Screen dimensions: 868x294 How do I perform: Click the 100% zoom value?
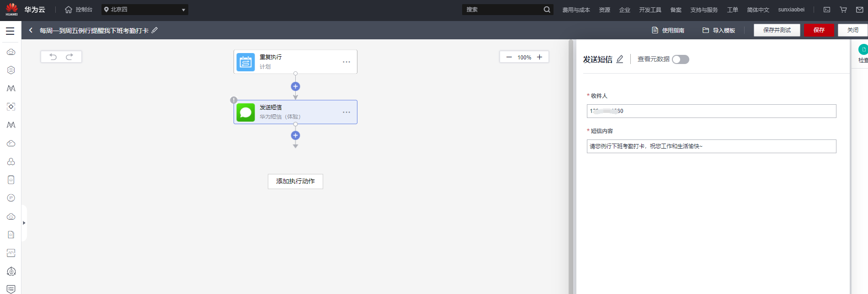[x=524, y=58]
